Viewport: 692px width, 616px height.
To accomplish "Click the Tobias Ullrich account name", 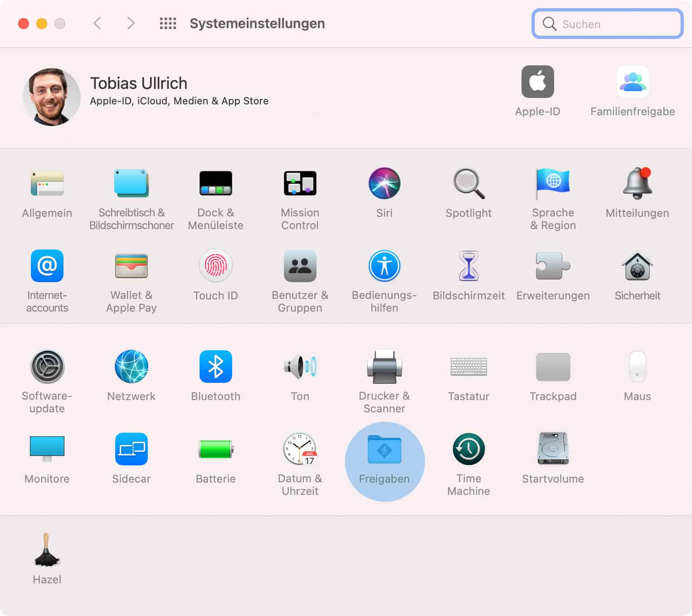I will point(139,83).
